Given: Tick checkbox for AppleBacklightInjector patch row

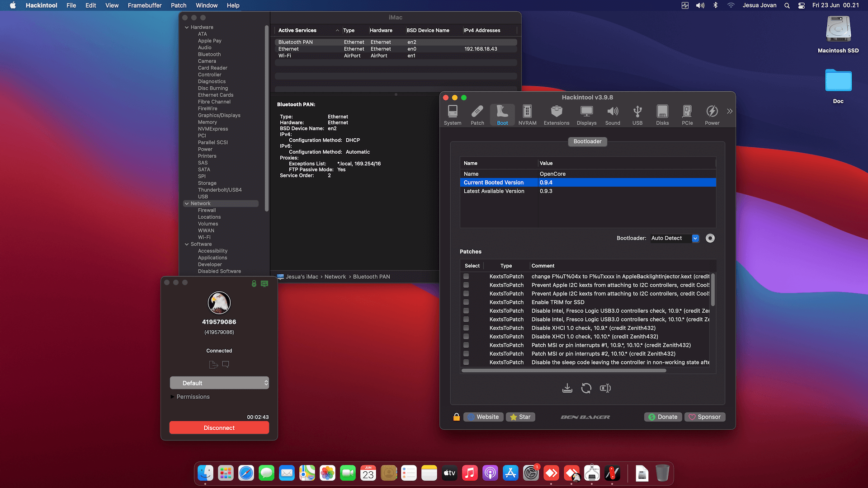Looking at the screenshot, I should tap(466, 277).
